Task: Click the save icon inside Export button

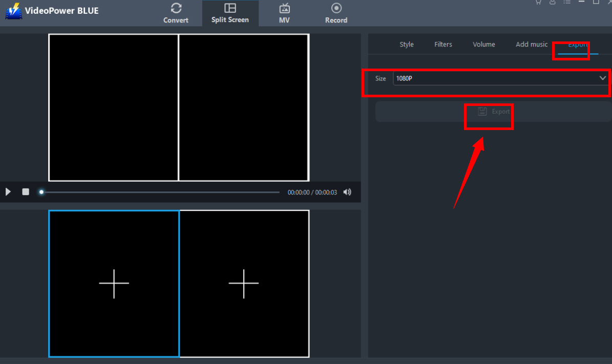Action: tap(482, 111)
